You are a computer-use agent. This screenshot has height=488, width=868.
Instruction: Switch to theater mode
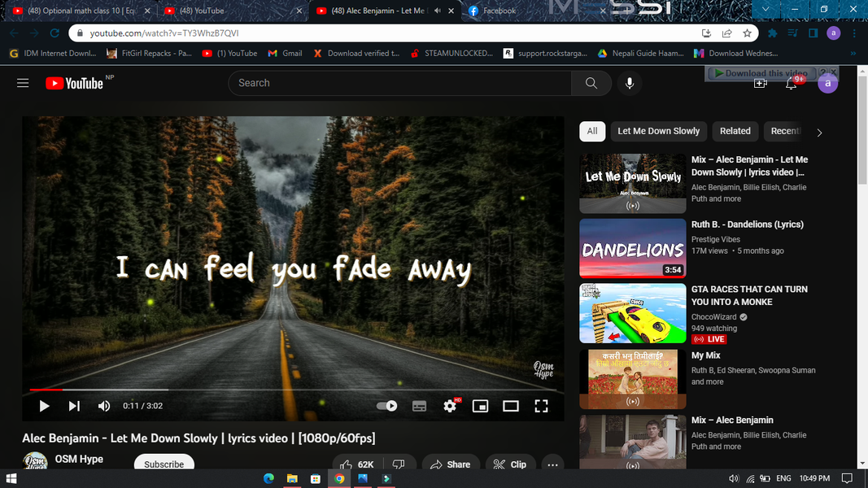coord(510,406)
